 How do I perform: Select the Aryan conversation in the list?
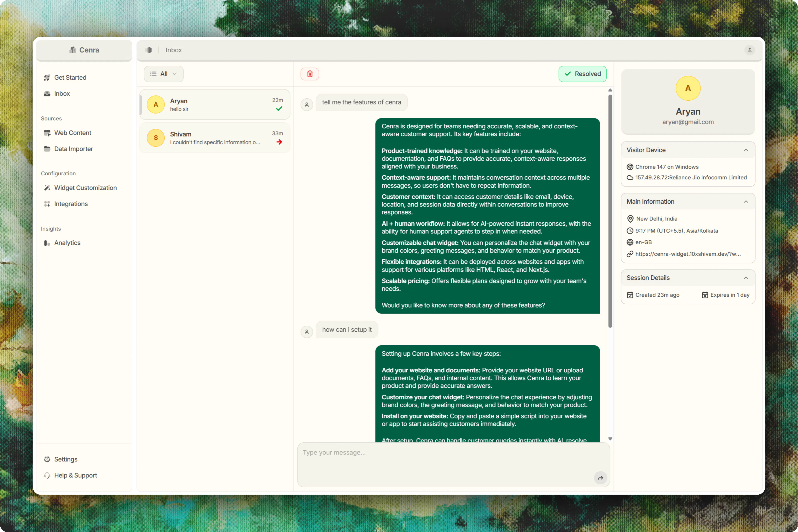click(215, 105)
